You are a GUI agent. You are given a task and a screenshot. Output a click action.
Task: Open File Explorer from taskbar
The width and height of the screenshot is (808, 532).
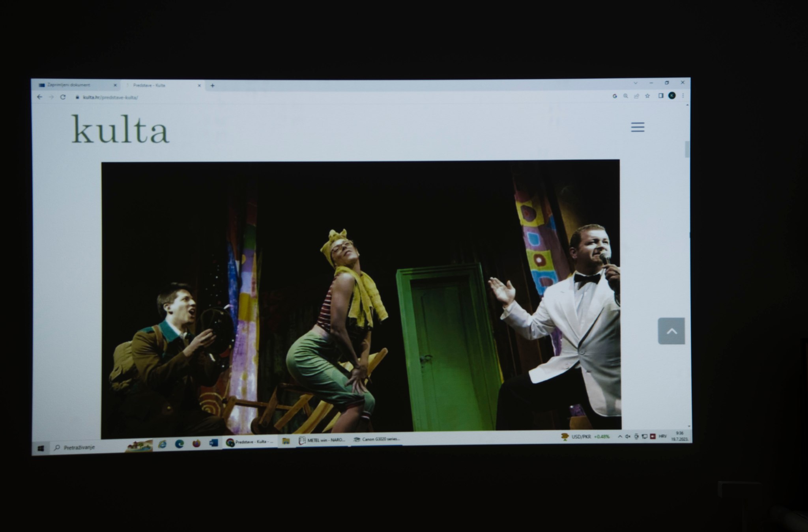pos(286,441)
